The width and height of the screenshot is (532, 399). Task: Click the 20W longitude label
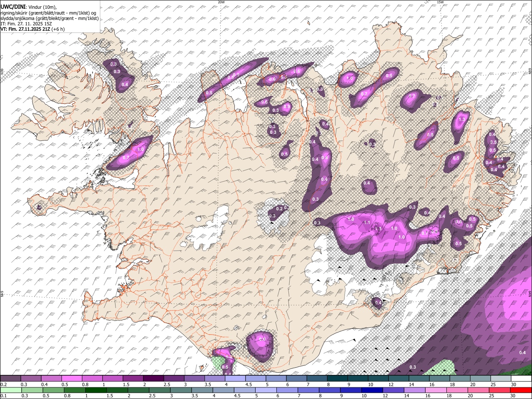tap(221, 2)
